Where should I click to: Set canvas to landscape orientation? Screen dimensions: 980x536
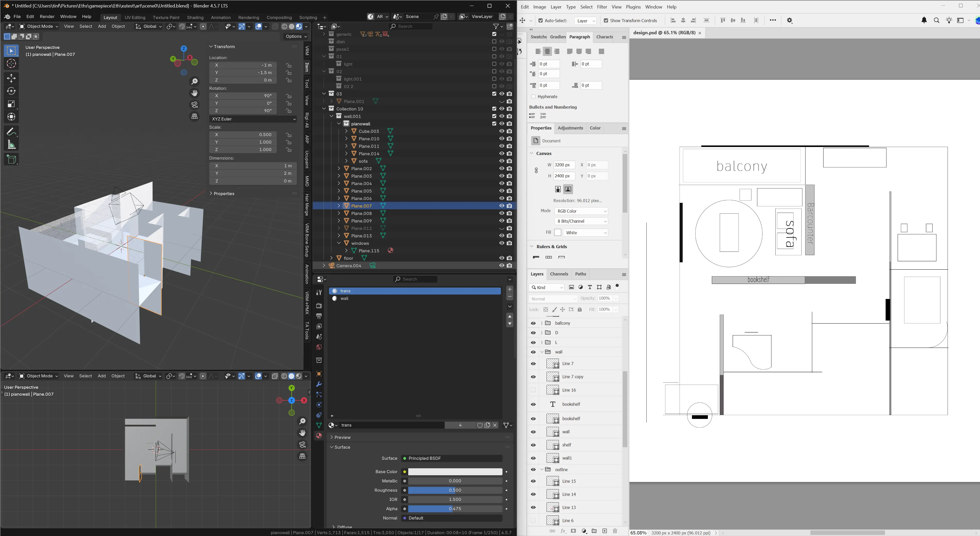(x=568, y=189)
